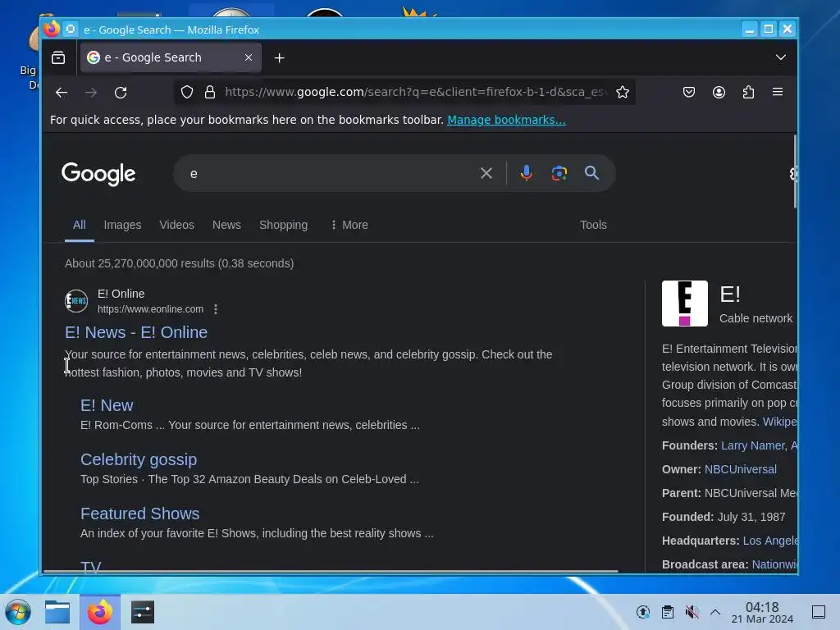Open Manage bookmarks link

pos(506,120)
